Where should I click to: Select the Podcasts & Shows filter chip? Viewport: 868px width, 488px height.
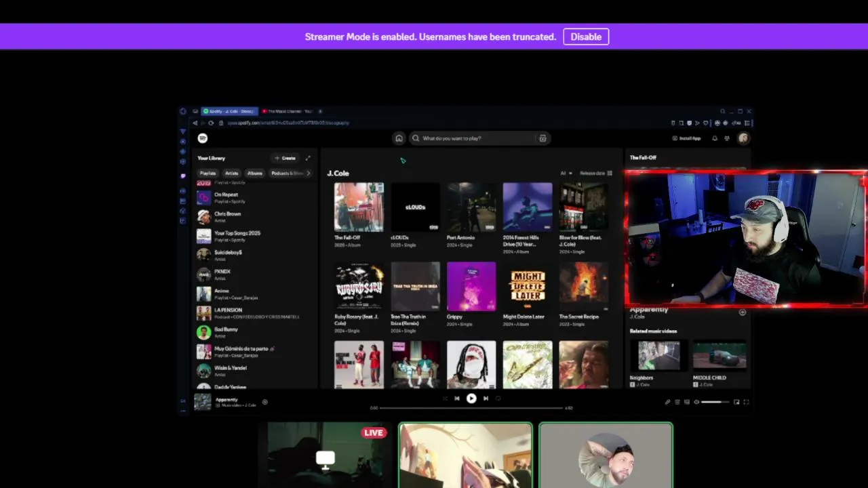click(x=286, y=173)
